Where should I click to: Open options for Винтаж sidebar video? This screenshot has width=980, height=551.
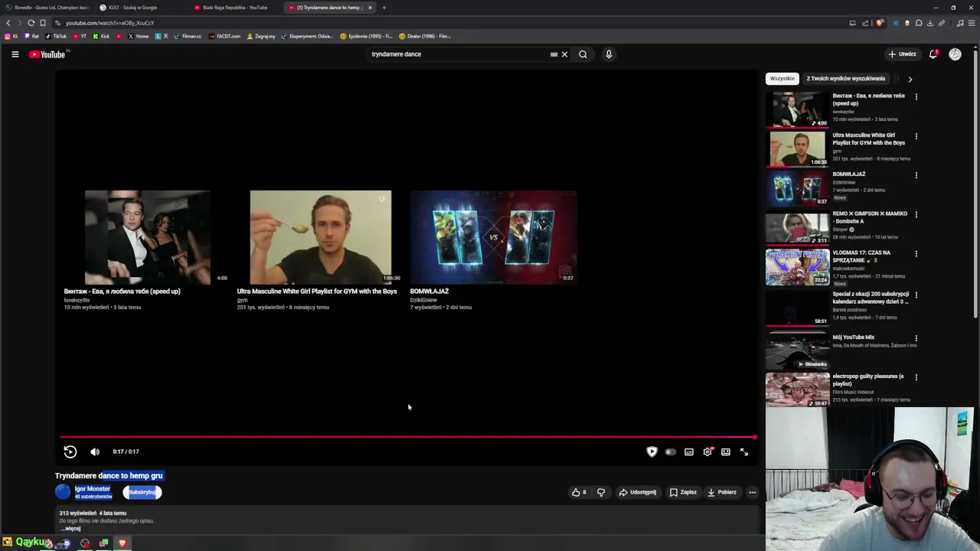(916, 97)
